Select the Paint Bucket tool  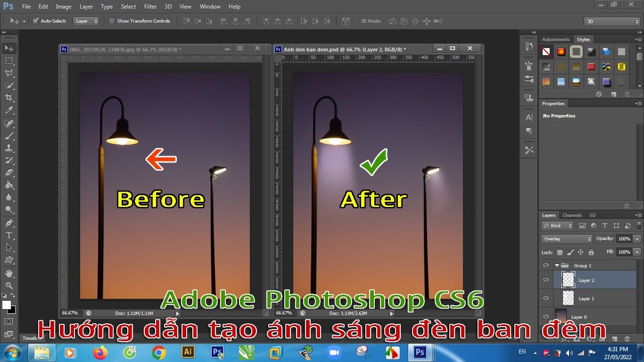[x=9, y=186]
